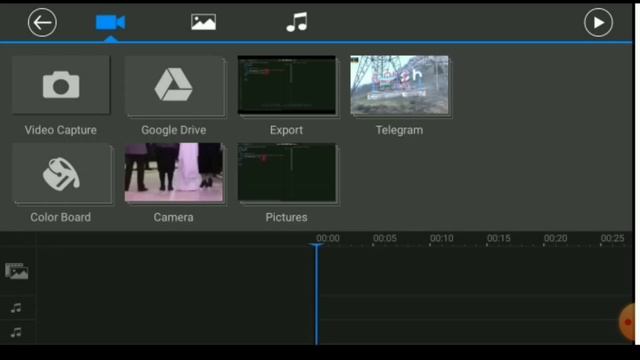Image resolution: width=640 pixels, height=360 pixels.
Task: Play the project preview
Action: [x=598, y=22]
